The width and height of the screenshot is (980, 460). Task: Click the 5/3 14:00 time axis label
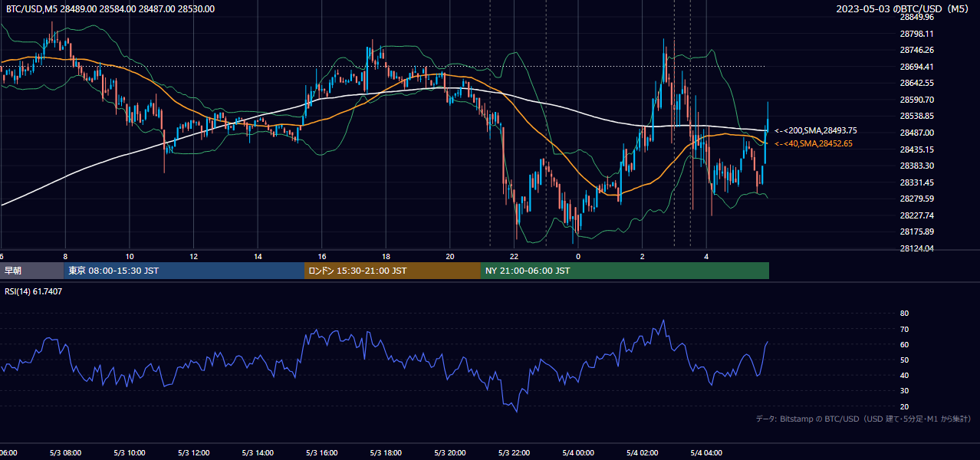[258, 453]
